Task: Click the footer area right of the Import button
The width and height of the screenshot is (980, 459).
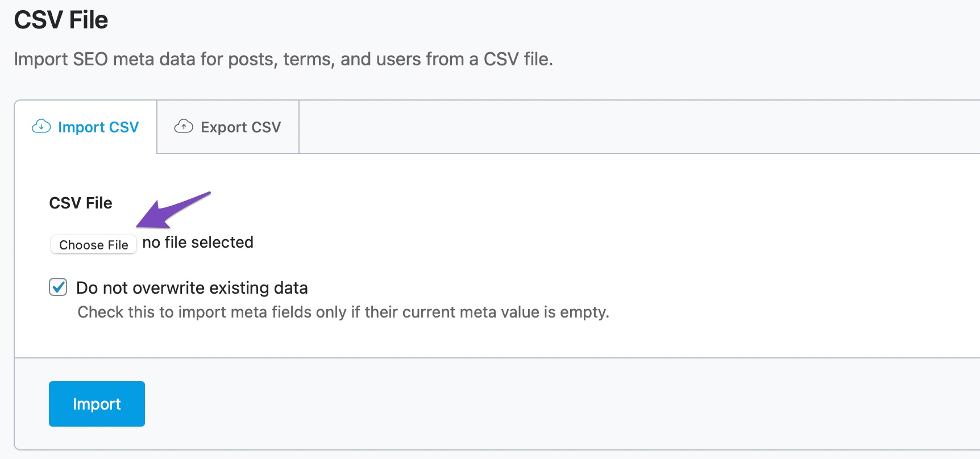Action: 512,404
